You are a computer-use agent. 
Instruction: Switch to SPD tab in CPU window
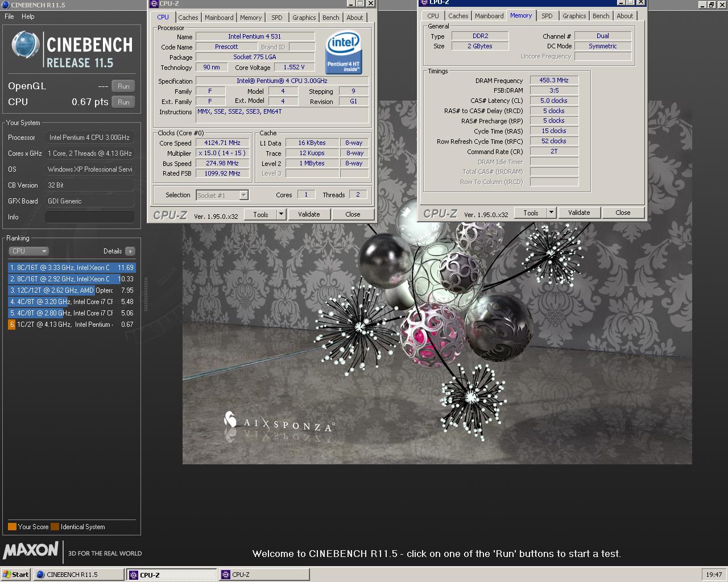click(x=277, y=18)
